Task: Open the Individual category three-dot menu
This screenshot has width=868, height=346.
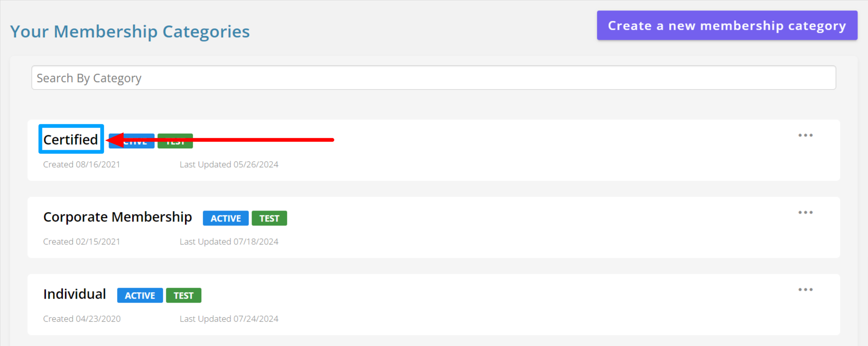Action: tap(805, 290)
